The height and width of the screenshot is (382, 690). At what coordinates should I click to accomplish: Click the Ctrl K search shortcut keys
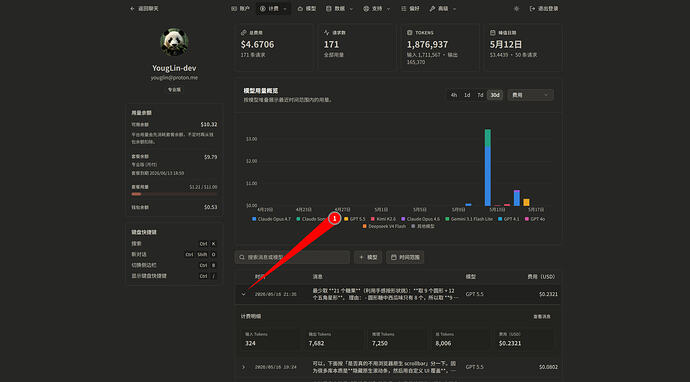click(x=207, y=243)
